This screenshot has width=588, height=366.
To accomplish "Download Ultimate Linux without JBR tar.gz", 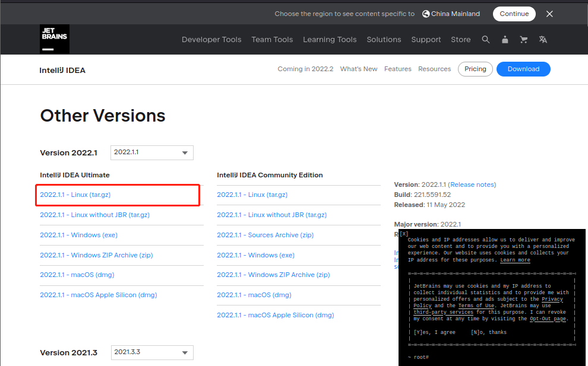I will (95, 215).
